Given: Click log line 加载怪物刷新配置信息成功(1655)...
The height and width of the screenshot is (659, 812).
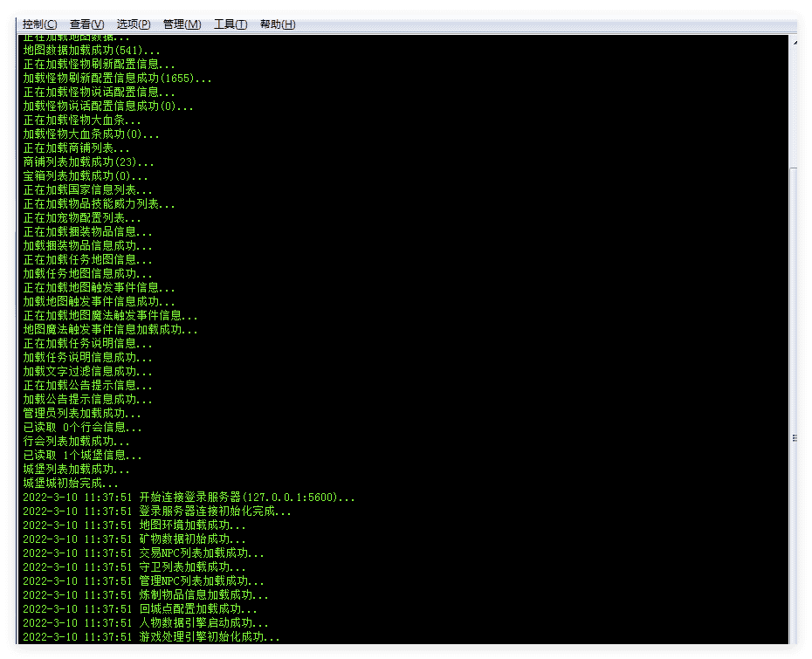Looking at the screenshot, I should [117, 79].
